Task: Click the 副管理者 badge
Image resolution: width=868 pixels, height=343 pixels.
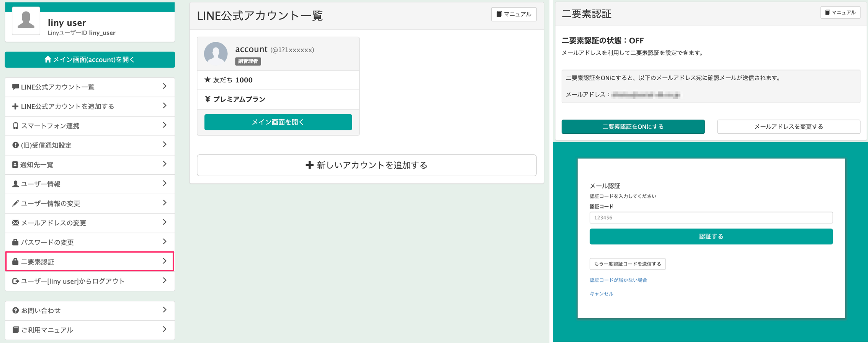Action: point(248,61)
